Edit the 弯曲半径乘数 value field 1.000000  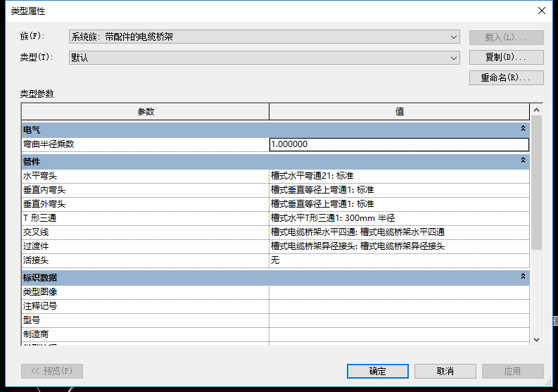point(399,144)
